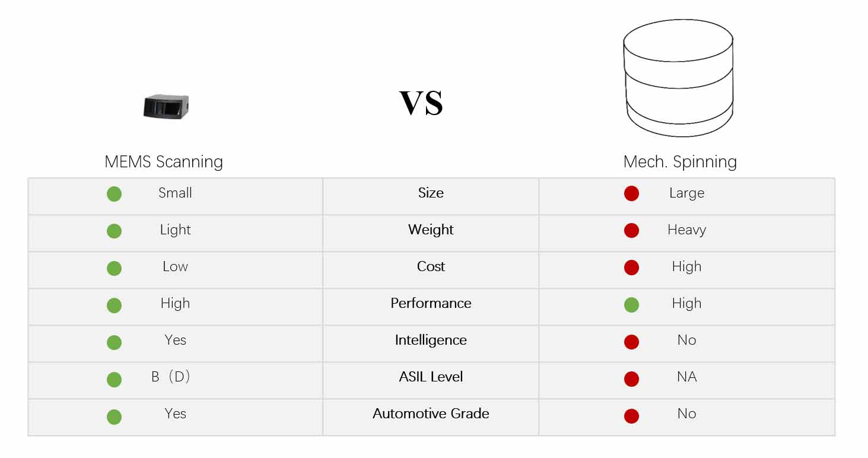Viewport: 868px width, 458px height.
Task: Click the red dot beside Large
Action: coord(631,194)
